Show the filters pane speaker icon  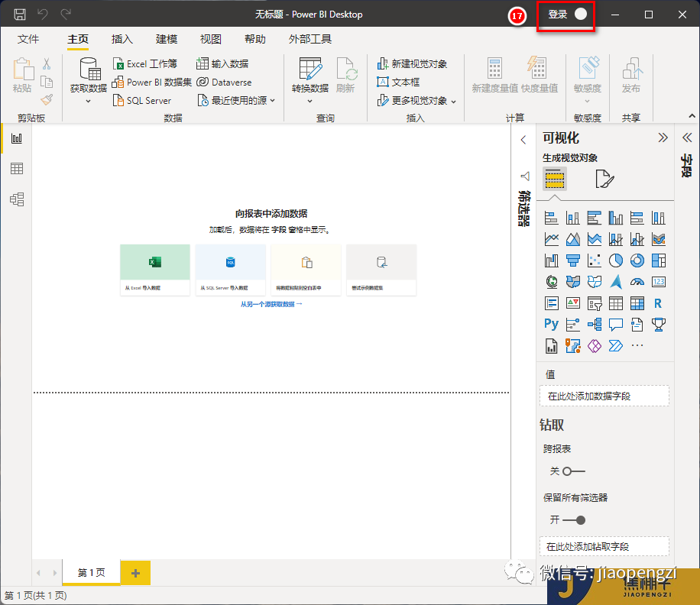[525, 176]
